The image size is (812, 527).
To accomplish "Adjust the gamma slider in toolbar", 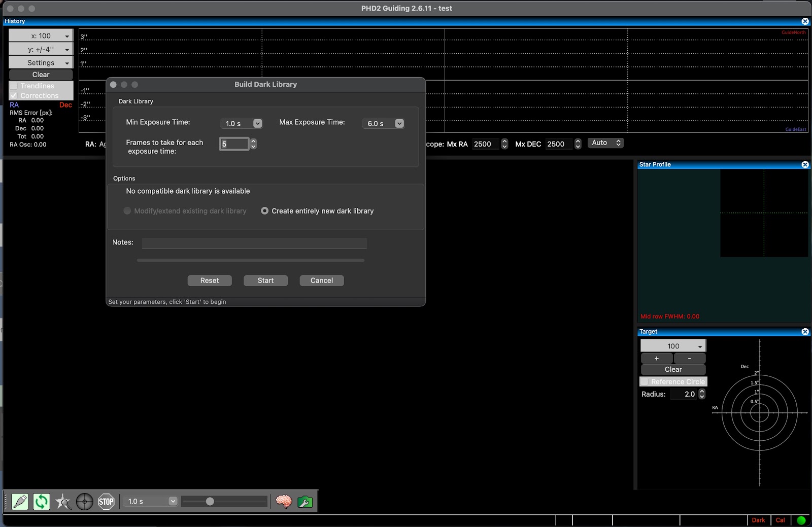I will [x=210, y=502].
